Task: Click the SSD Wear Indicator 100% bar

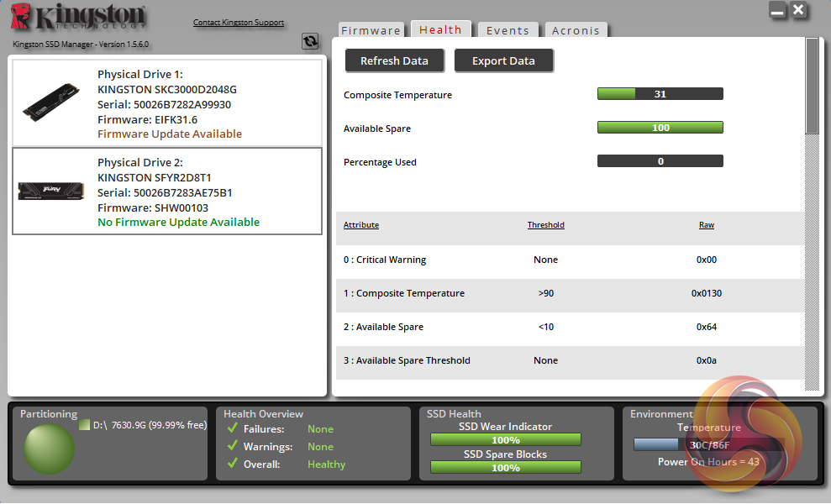Action: (x=506, y=439)
